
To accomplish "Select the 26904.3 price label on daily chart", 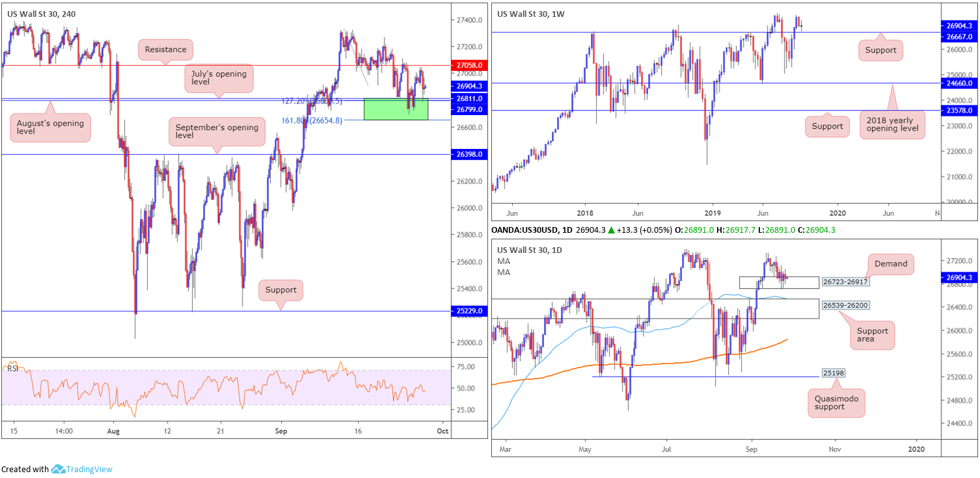I will pos(960,277).
